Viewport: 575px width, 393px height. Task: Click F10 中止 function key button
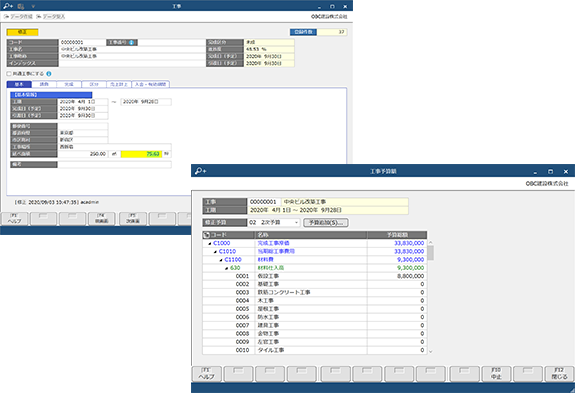[496, 374]
